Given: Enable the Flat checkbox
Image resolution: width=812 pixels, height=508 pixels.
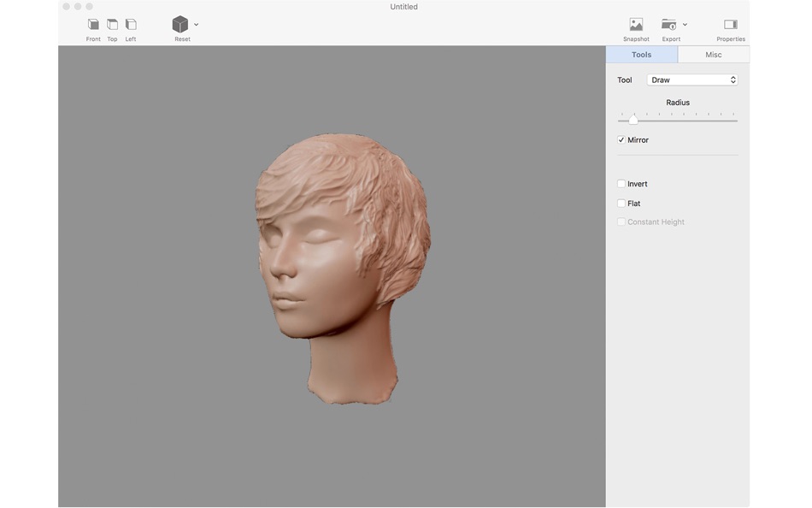Looking at the screenshot, I should pyautogui.click(x=621, y=204).
